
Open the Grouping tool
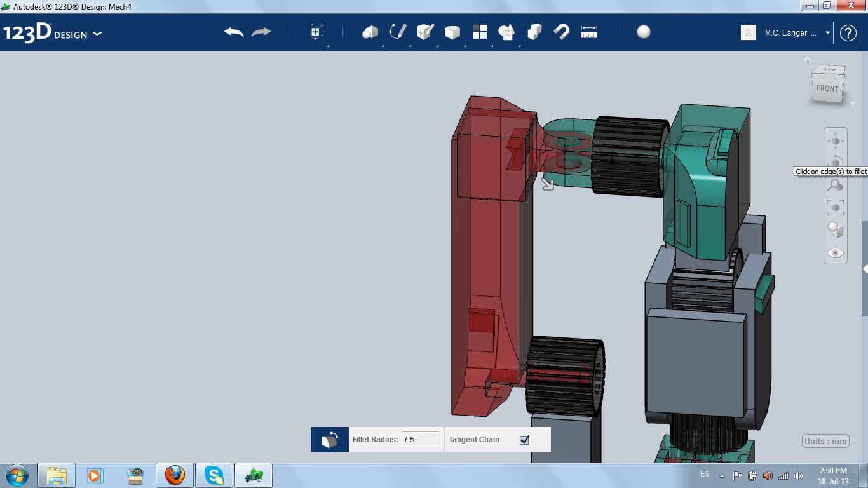506,32
